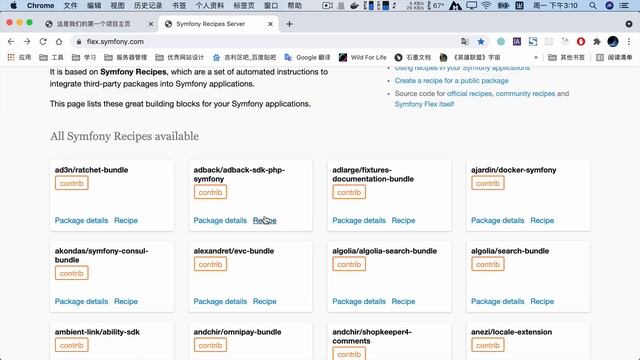
Task: Open the macOS Control Center list icon
Action: pyautogui.click(x=624, y=5)
